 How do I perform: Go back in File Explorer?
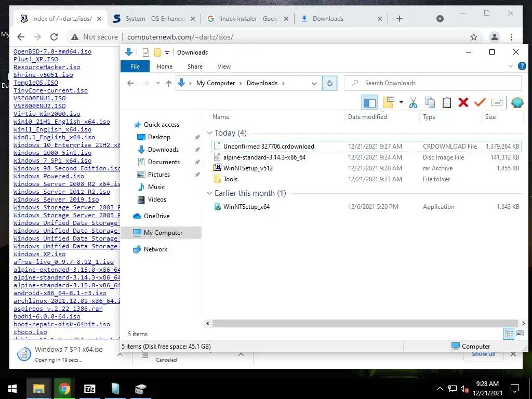(x=130, y=83)
